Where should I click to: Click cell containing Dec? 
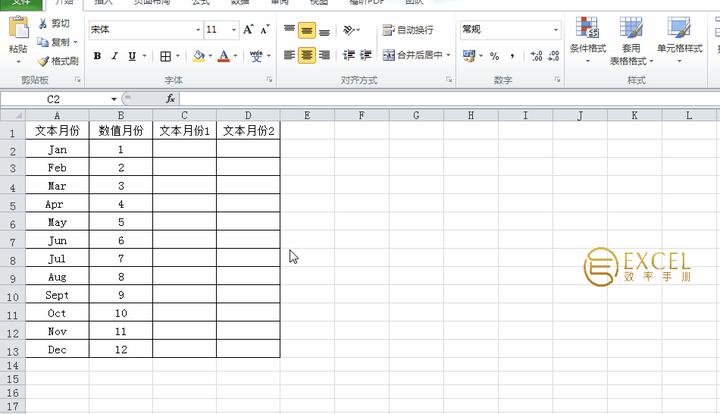tap(57, 349)
